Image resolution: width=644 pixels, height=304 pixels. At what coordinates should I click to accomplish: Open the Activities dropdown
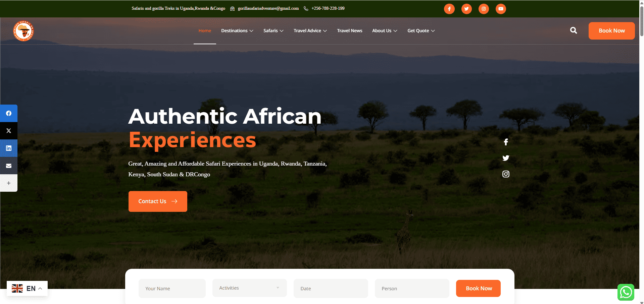pyautogui.click(x=250, y=288)
